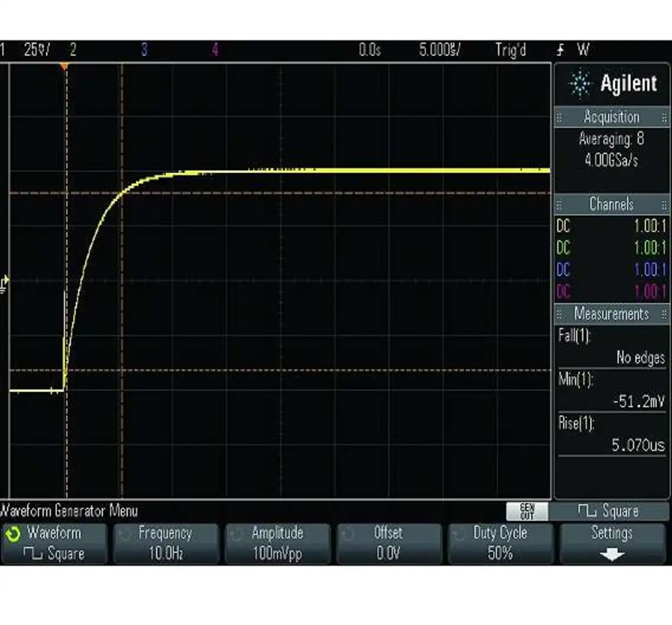
Task: Select the Waveform Square softkey
Action: click(x=54, y=544)
